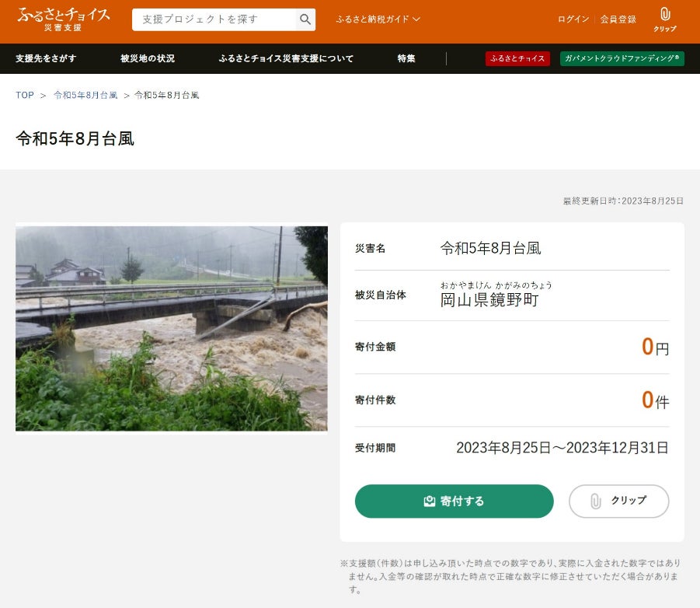This screenshot has height=608, width=700.
Task: Click the 寄付件数 label
Action: [375, 400]
